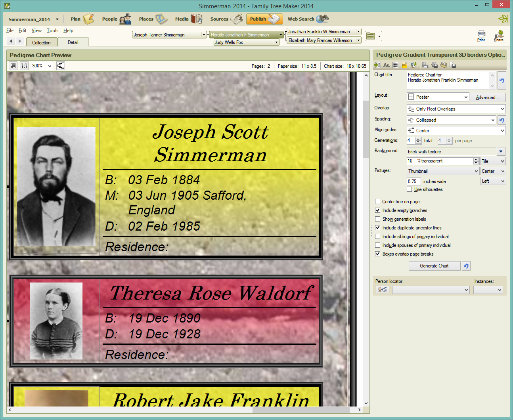Image resolution: width=513 pixels, height=420 pixels.
Task: Open the Align nodes Center dropdown
Action: click(456, 131)
